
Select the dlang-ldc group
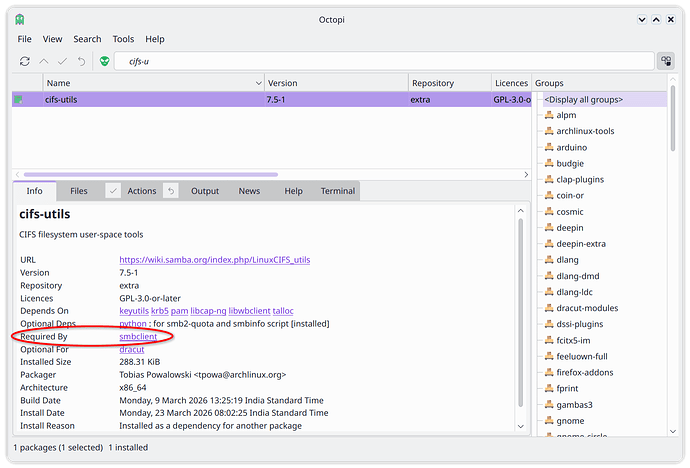tap(574, 292)
